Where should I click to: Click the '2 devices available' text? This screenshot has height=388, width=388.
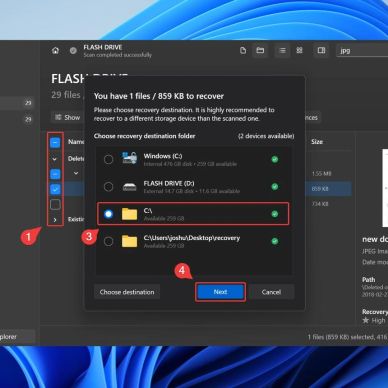tap(266, 136)
